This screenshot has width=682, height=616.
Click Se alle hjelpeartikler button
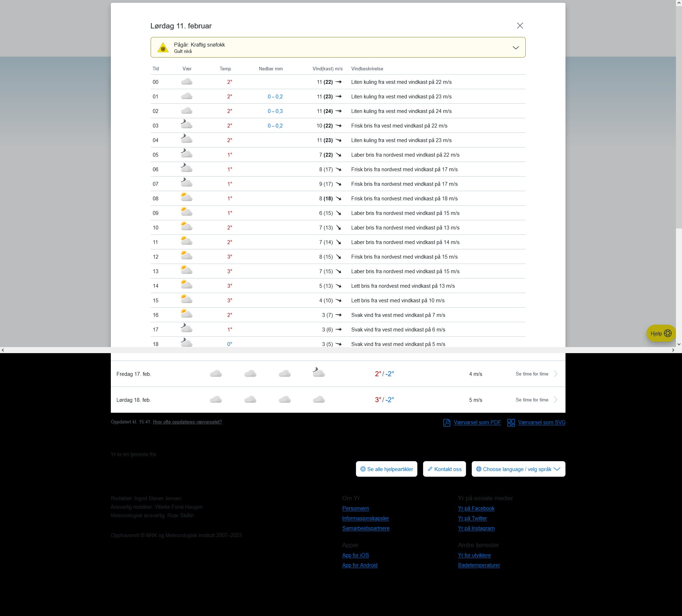tap(386, 469)
